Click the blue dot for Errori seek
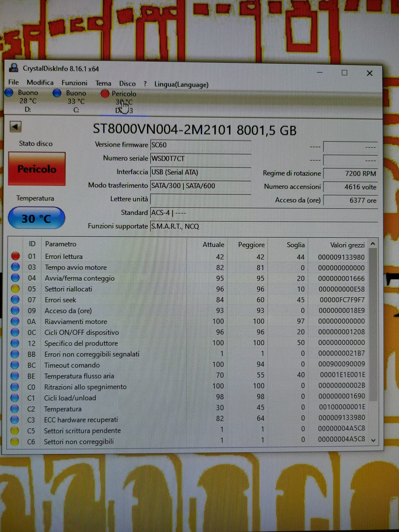 pos(15,299)
